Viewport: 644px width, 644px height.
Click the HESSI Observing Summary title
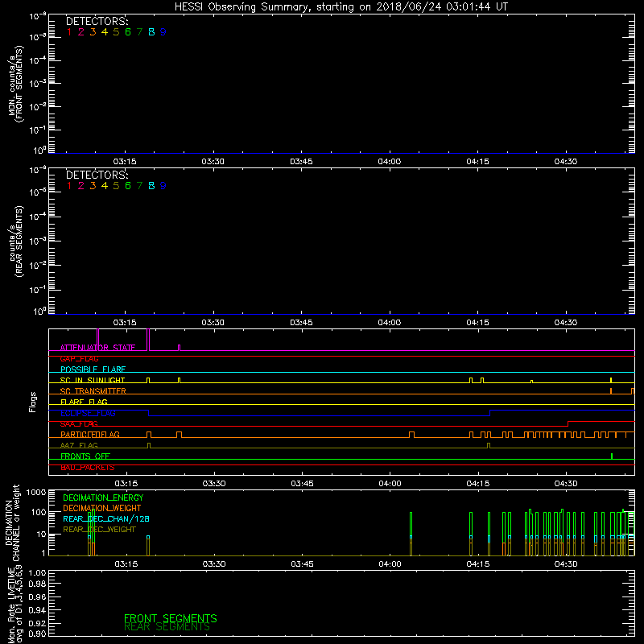pos(341,7)
